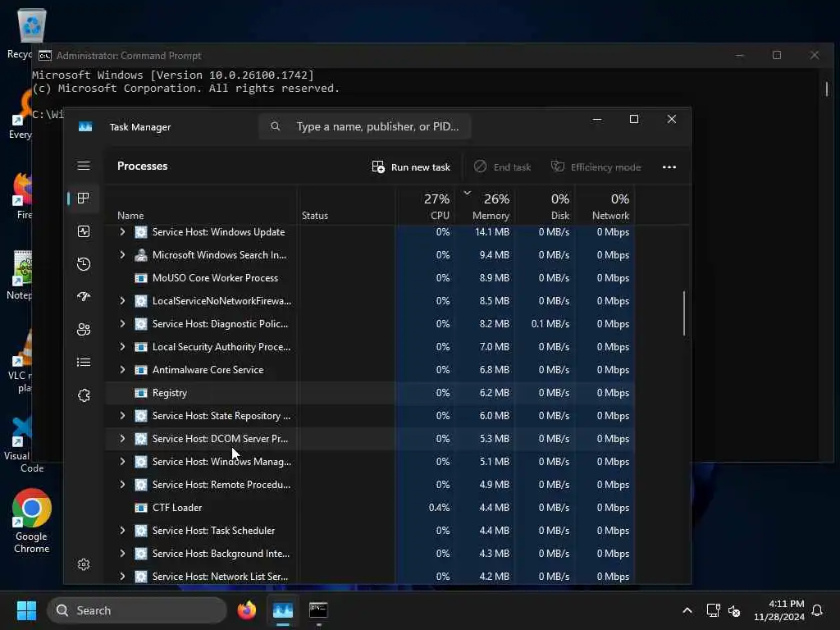Select Service Host: Network List Service name
The width and height of the screenshot is (840, 630).
(x=220, y=577)
